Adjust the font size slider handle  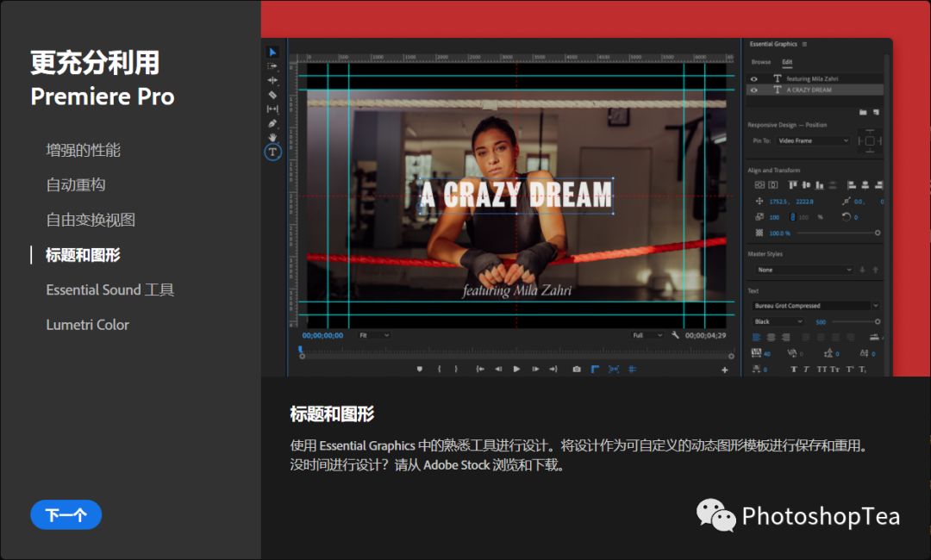point(878,321)
